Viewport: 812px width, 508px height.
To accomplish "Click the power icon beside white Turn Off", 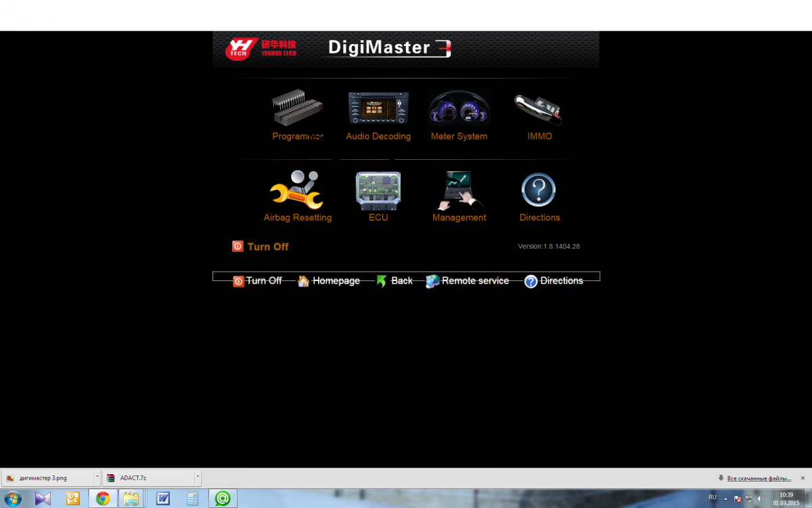I will coord(238,281).
